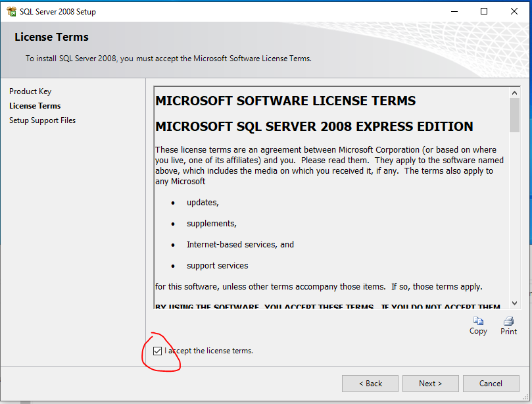This screenshot has width=532, height=404.
Task: Click 'Internet-based services, and' bullet item
Action: [240, 244]
